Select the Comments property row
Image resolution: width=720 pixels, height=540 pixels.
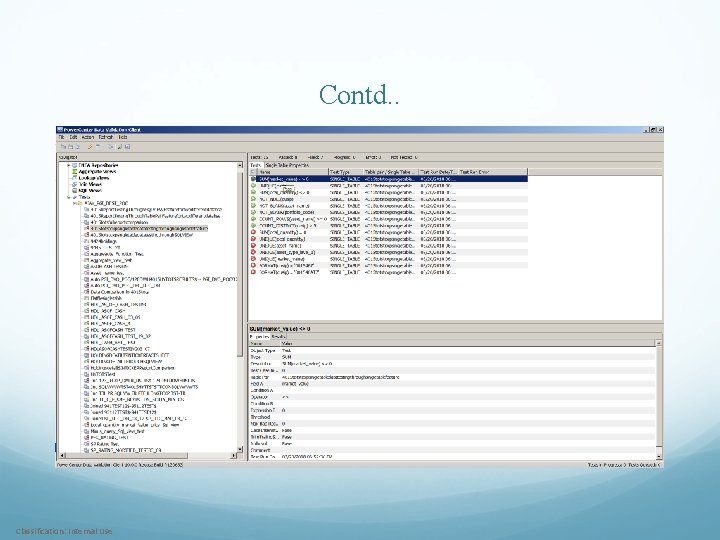tap(452, 450)
